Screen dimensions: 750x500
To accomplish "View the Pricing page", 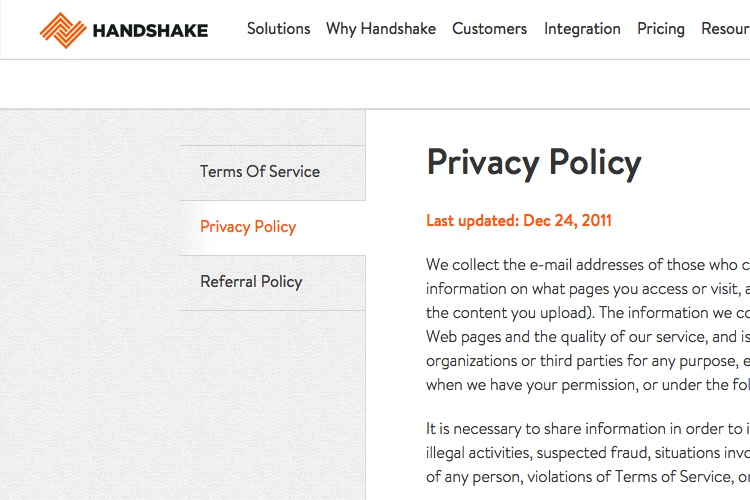I will (x=661, y=29).
